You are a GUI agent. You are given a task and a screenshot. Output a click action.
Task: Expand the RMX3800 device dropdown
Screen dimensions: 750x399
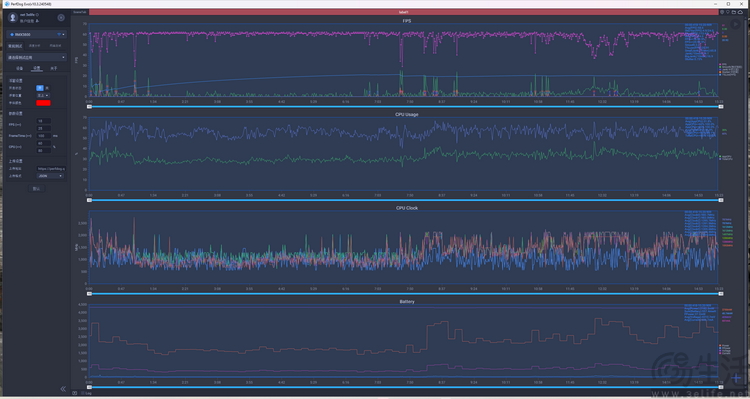(36, 34)
